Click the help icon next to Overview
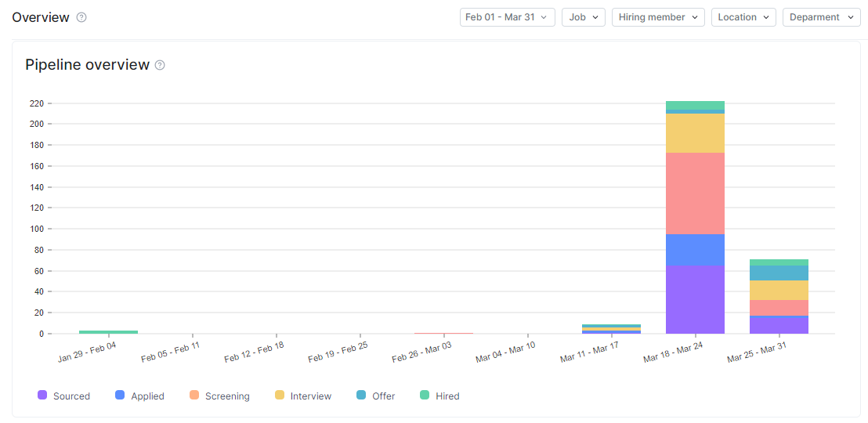Image resolution: width=868 pixels, height=423 pixels. click(81, 17)
